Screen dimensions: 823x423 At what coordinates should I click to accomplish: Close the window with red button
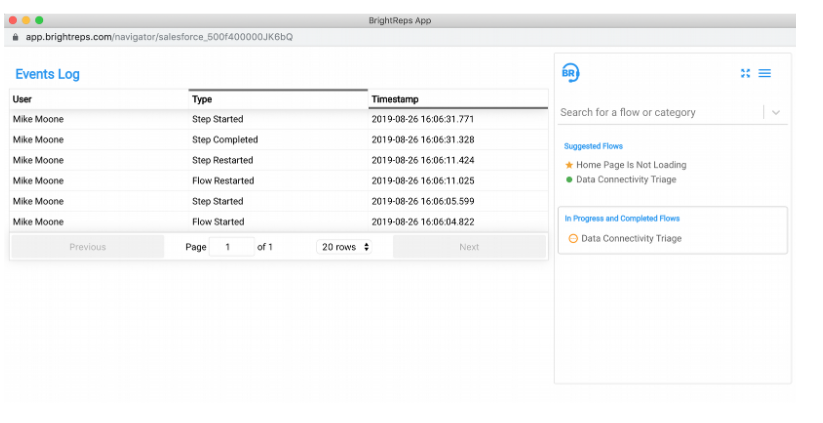click(13, 20)
